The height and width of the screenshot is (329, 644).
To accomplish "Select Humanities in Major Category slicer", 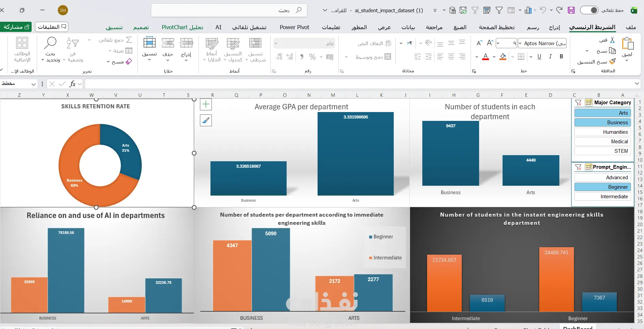I will pyautogui.click(x=603, y=132).
